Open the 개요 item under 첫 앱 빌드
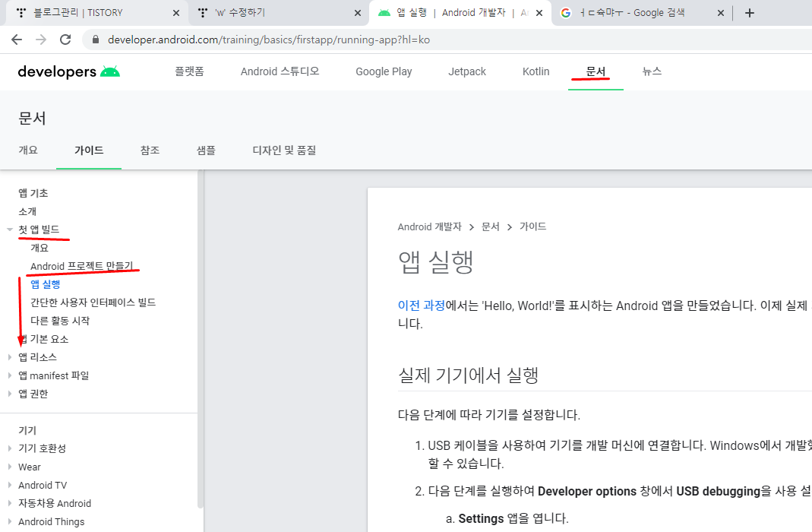812x532 pixels. [39, 248]
